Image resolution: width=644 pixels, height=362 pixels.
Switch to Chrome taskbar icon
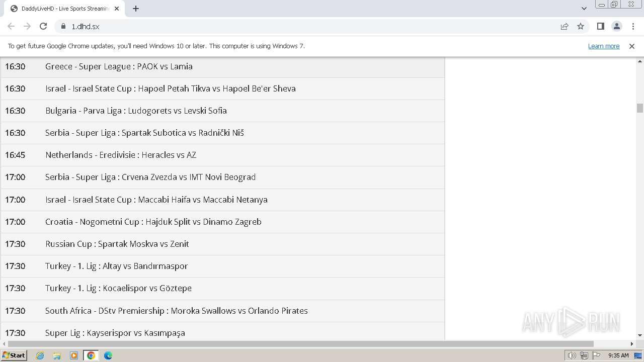point(91,355)
